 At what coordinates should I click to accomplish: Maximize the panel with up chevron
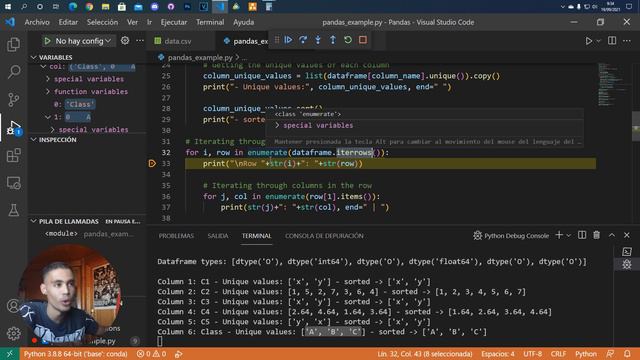(612, 235)
